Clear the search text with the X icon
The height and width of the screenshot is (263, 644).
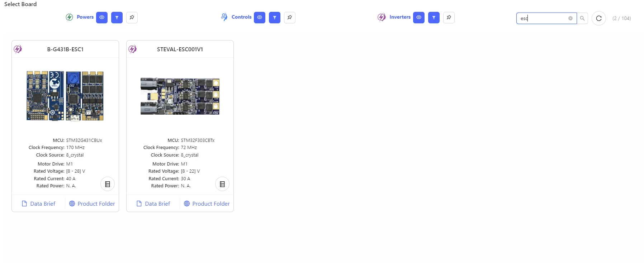pyautogui.click(x=570, y=18)
